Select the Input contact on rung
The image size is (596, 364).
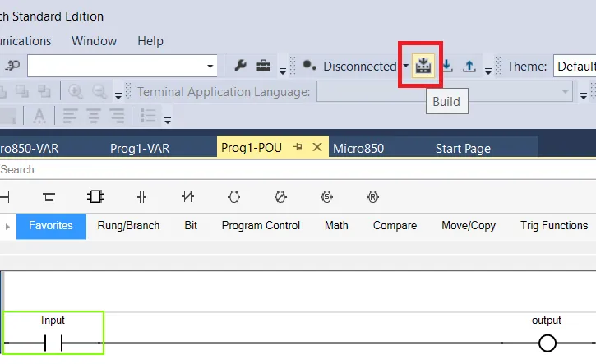click(x=53, y=333)
